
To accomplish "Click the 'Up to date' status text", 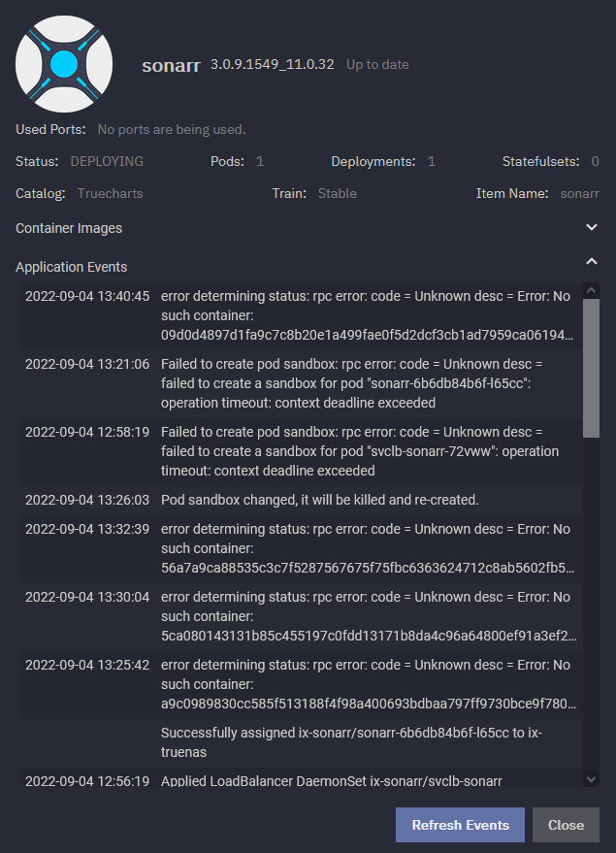I will [377, 64].
